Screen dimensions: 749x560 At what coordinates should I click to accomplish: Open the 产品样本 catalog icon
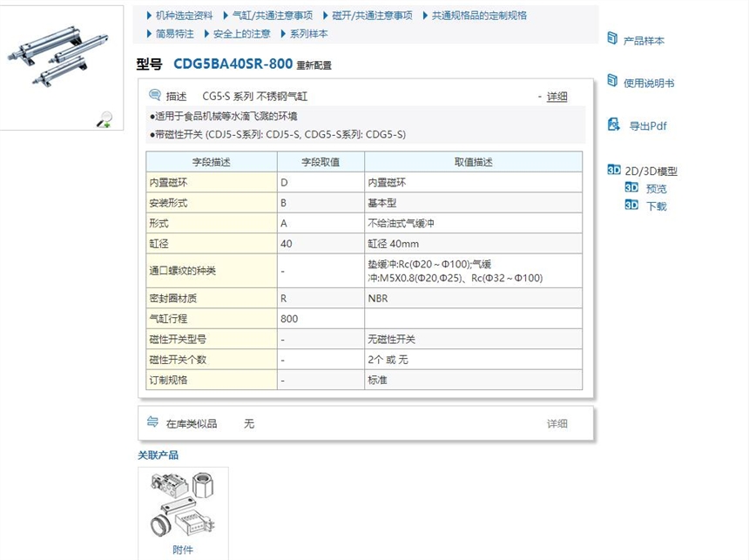[612, 39]
